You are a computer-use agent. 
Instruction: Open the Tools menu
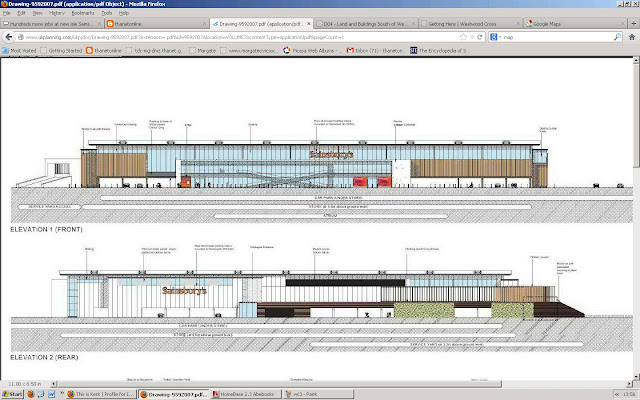(x=107, y=13)
